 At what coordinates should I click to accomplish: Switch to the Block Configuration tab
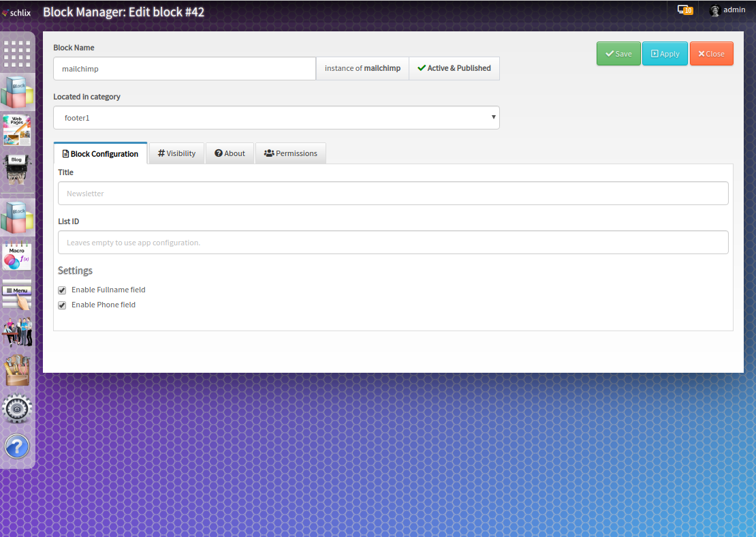pos(100,153)
